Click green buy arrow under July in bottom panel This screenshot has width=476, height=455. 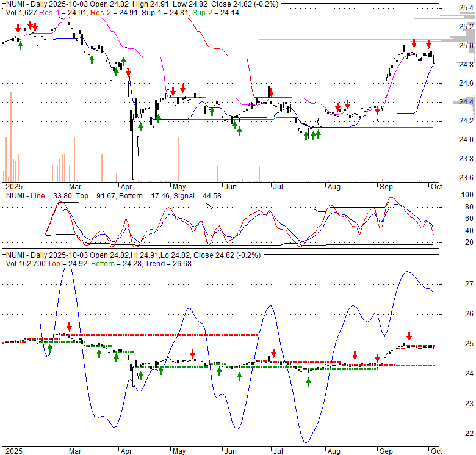coord(308,382)
